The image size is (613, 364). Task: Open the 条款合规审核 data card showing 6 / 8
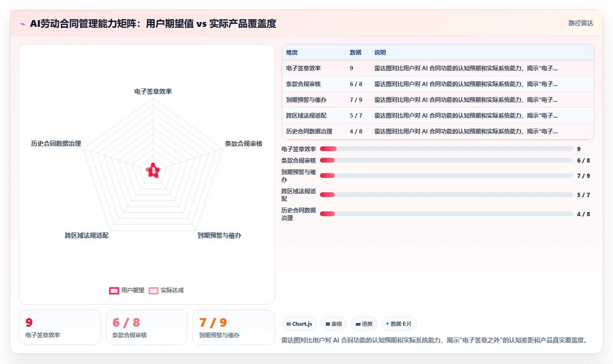(x=147, y=327)
